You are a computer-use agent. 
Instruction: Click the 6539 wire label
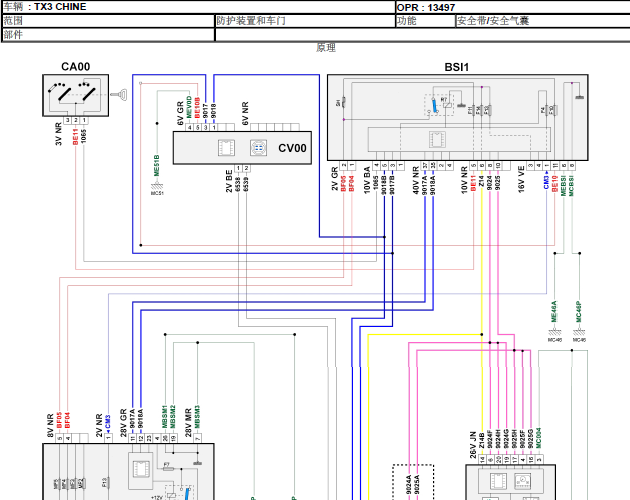click(x=246, y=184)
